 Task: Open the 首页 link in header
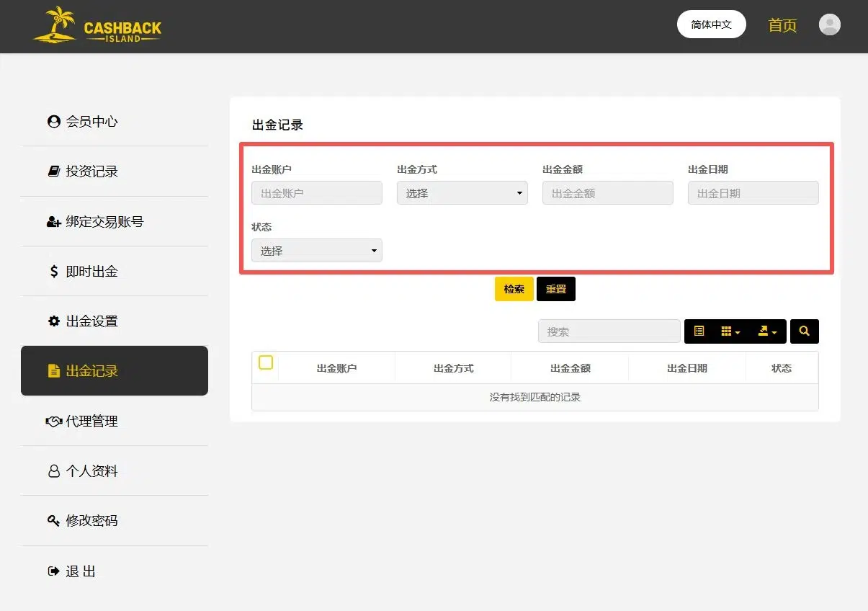tap(783, 25)
